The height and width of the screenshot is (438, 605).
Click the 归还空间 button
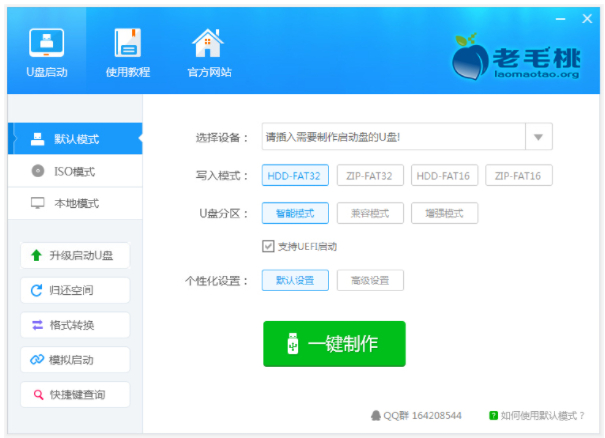(75, 290)
